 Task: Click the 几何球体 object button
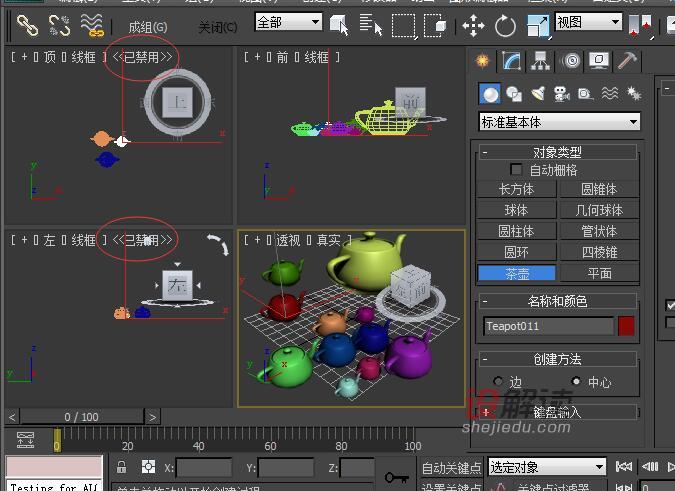(x=599, y=210)
